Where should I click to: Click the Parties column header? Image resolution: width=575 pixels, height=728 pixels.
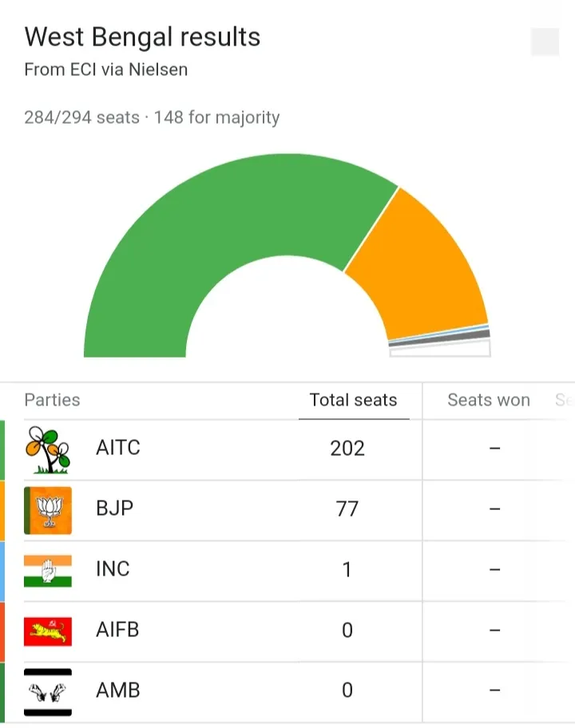pos(52,400)
